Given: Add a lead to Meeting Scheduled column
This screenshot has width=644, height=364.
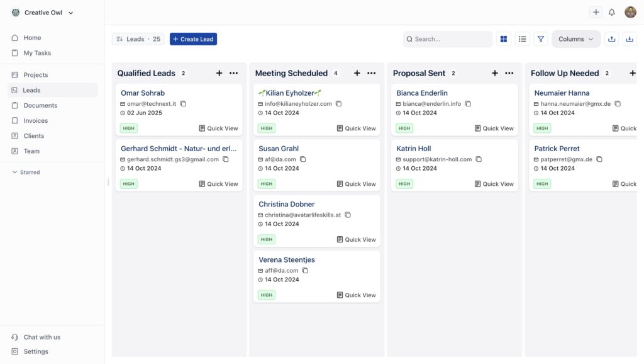Looking at the screenshot, I should (357, 73).
